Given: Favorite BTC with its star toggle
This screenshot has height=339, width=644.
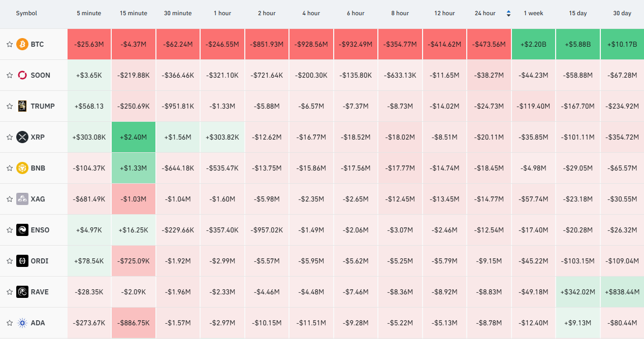Looking at the screenshot, I should click(9, 44).
